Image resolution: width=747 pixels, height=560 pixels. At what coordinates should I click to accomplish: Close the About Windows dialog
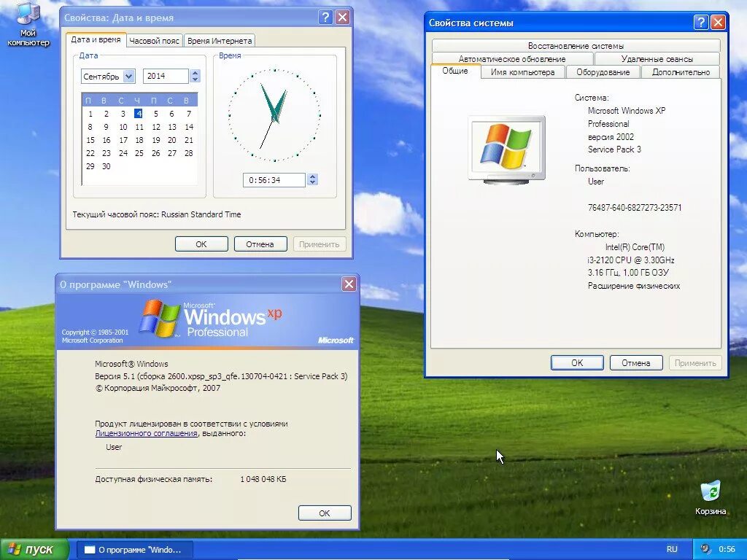[349, 284]
